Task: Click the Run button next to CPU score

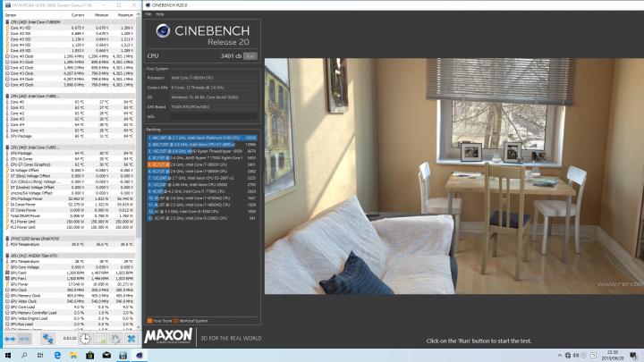Action: [250, 56]
